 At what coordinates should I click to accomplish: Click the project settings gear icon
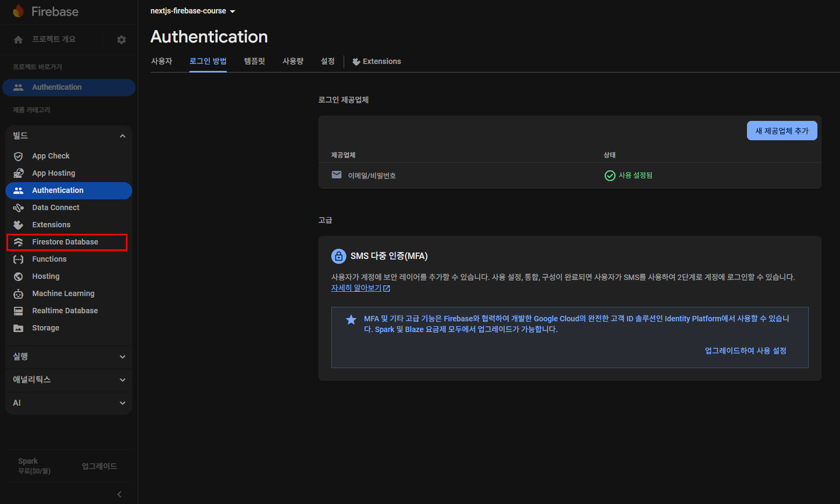click(x=122, y=40)
